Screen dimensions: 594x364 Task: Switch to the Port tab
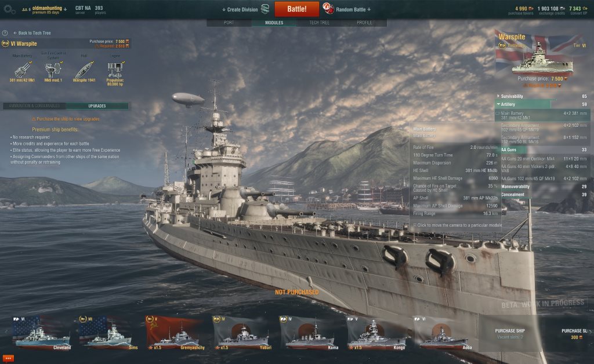[229, 23]
